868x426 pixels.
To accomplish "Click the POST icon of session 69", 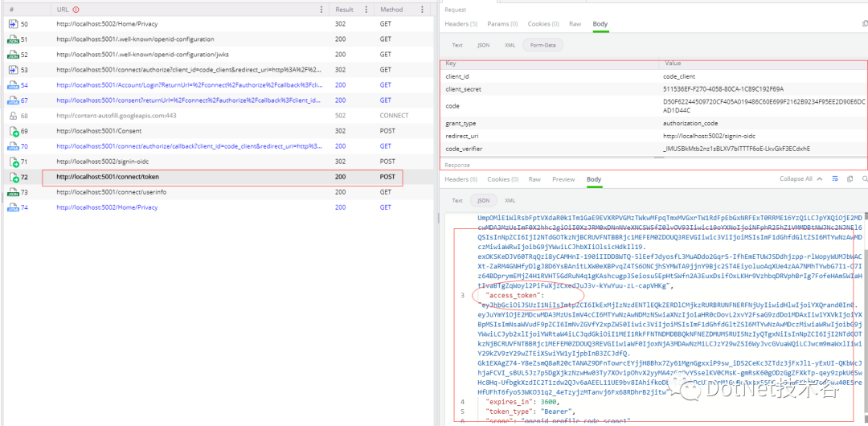I will point(13,131).
